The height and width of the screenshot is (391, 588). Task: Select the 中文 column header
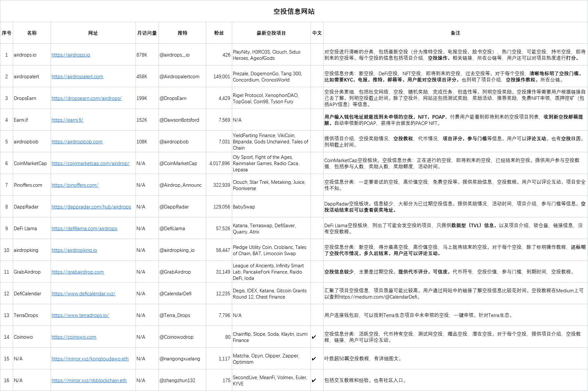point(317,33)
